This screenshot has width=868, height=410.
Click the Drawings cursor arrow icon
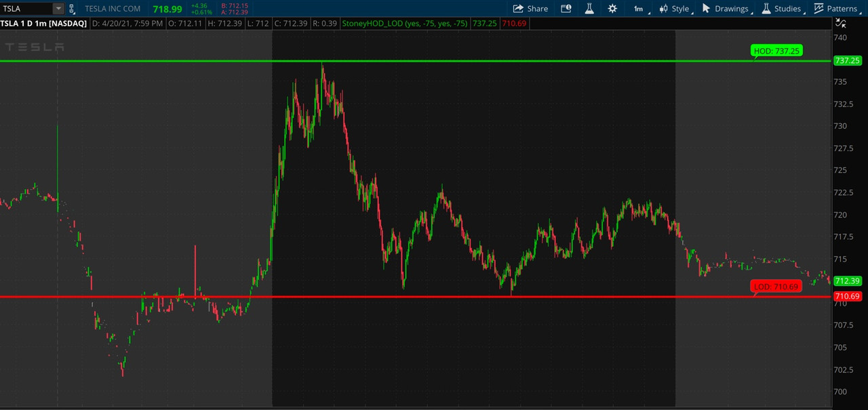pyautogui.click(x=706, y=9)
